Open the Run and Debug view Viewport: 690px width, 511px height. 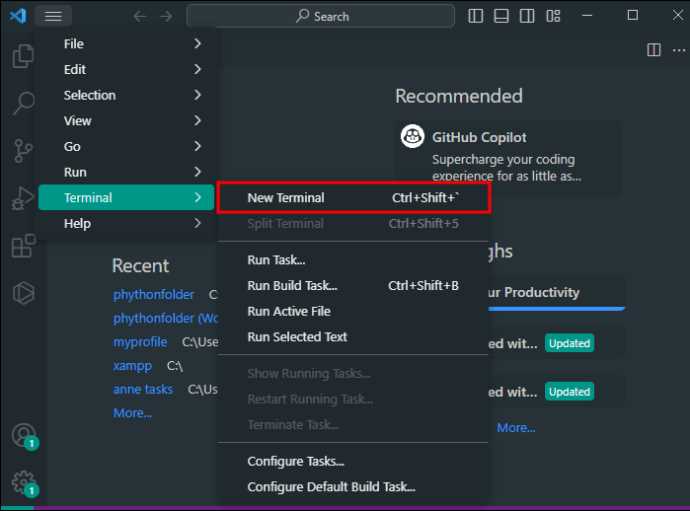(23, 198)
